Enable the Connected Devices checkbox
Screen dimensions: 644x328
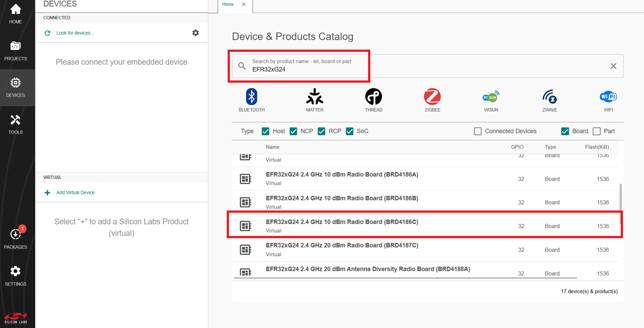478,131
